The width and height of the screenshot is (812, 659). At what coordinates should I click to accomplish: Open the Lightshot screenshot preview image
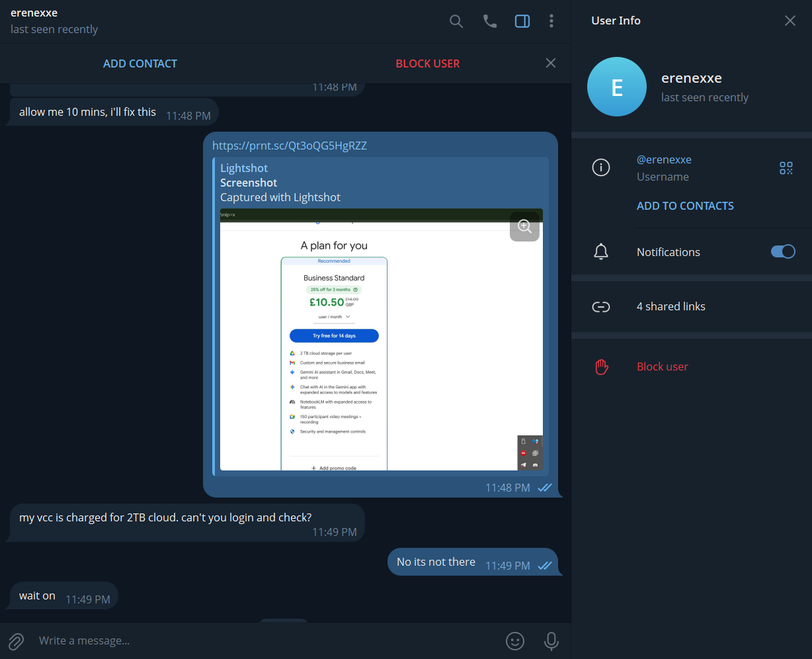(382, 339)
